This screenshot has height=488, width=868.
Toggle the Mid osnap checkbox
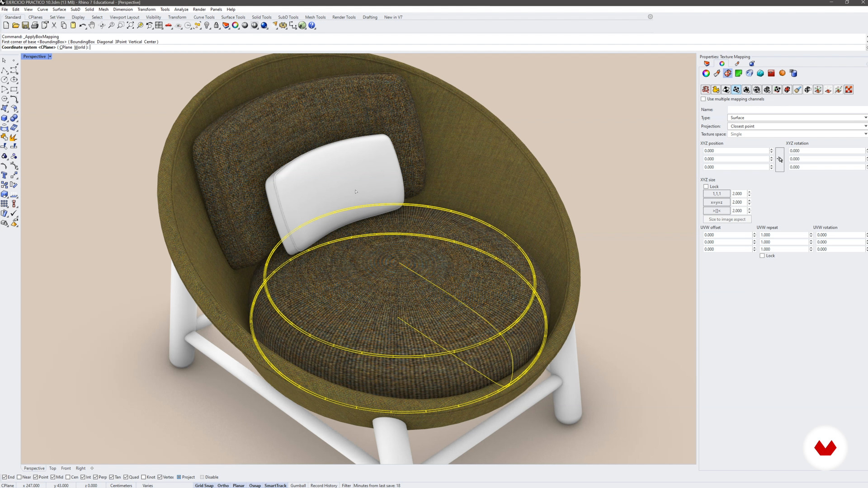[53, 477]
